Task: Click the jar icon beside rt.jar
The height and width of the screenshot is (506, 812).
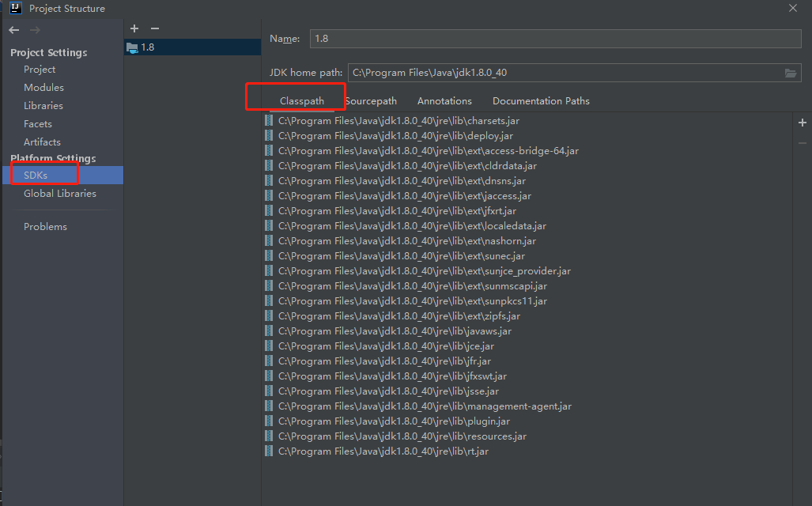Action: pos(267,451)
